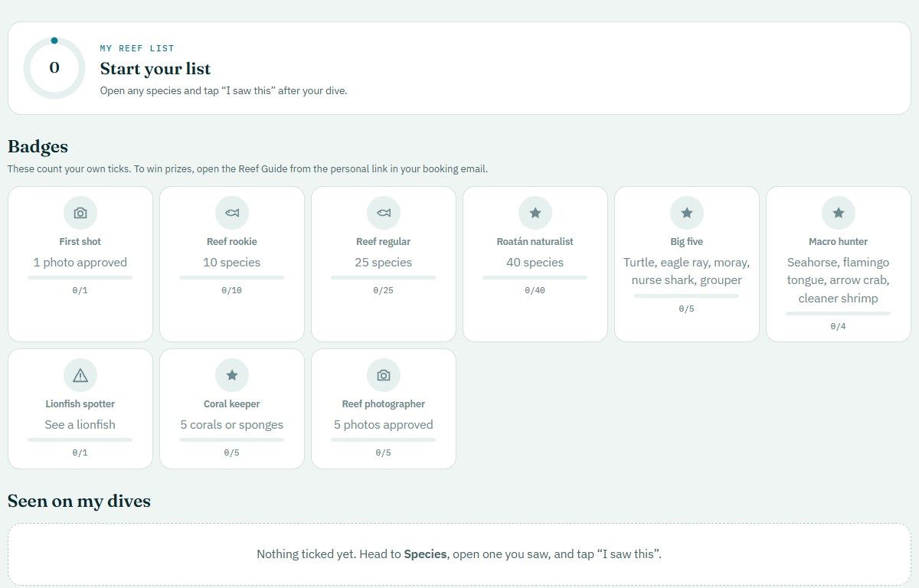Screen dimensions: 919x588
Task: Click the Reef photographer camera icon
Action: point(384,375)
